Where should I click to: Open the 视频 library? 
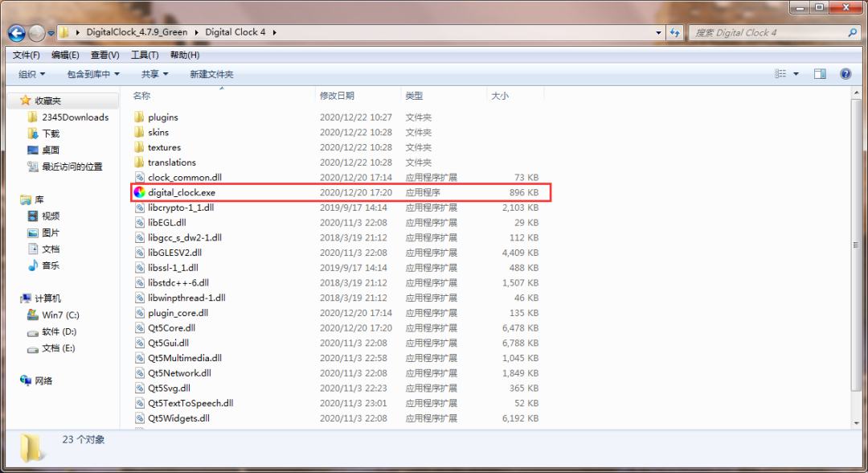tap(51, 216)
